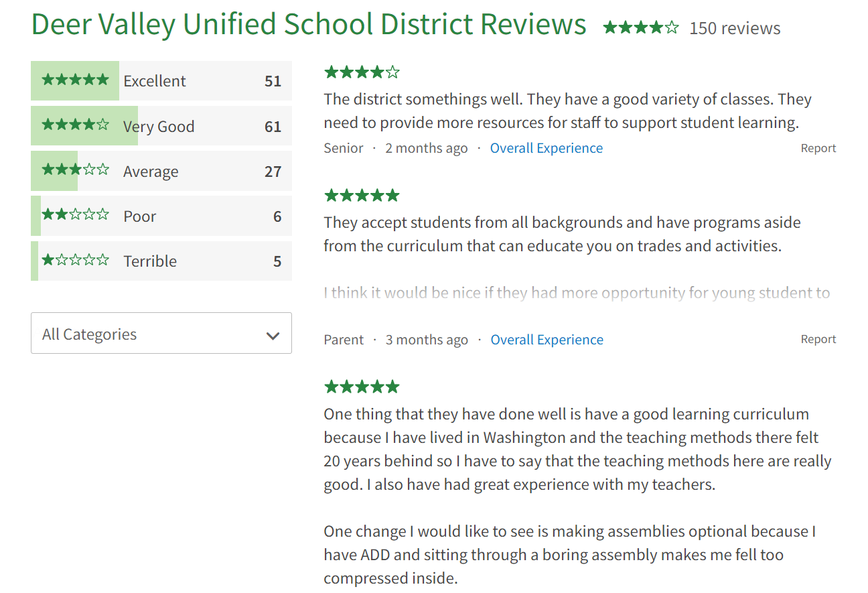Click the 150 reviews link

[x=735, y=28]
